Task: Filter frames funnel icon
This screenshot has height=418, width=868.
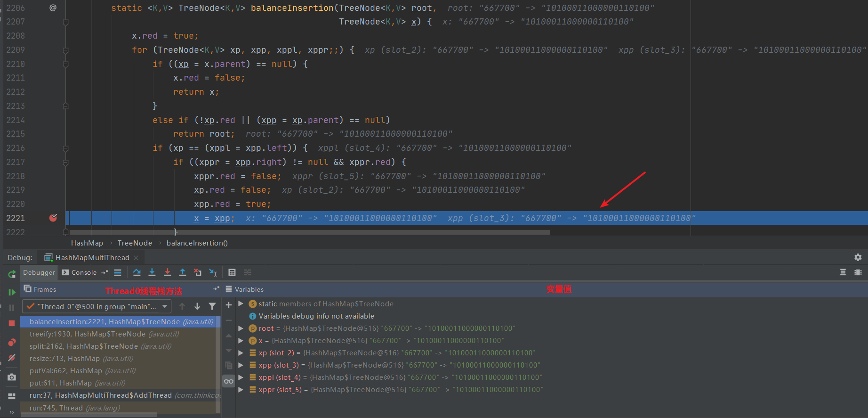Action: (212, 306)
